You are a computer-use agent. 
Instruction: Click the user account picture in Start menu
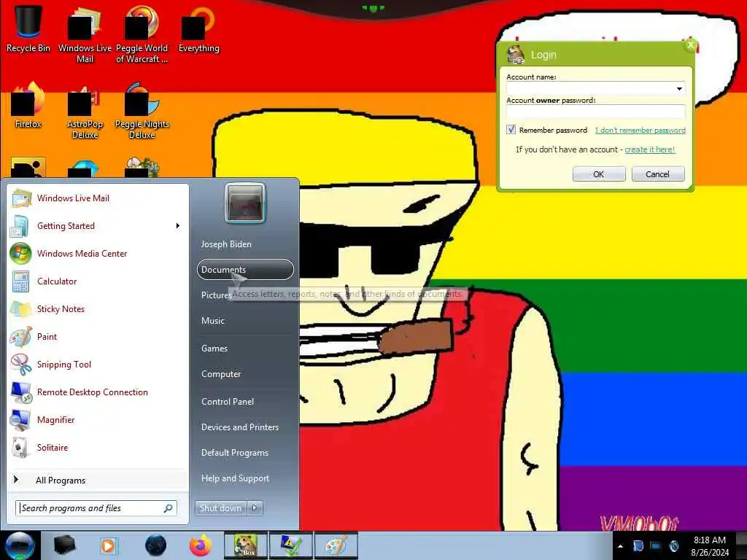click(245, 203)
